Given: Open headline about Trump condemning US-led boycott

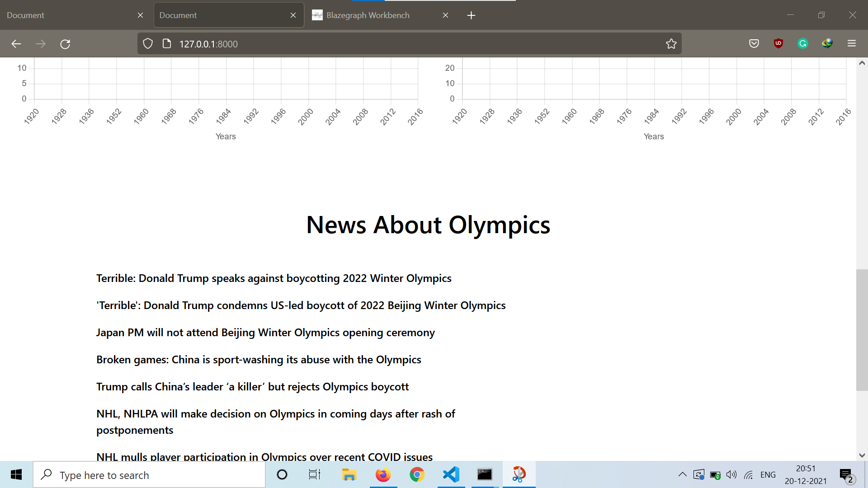Looking at the screenshot, I should 301,305.
